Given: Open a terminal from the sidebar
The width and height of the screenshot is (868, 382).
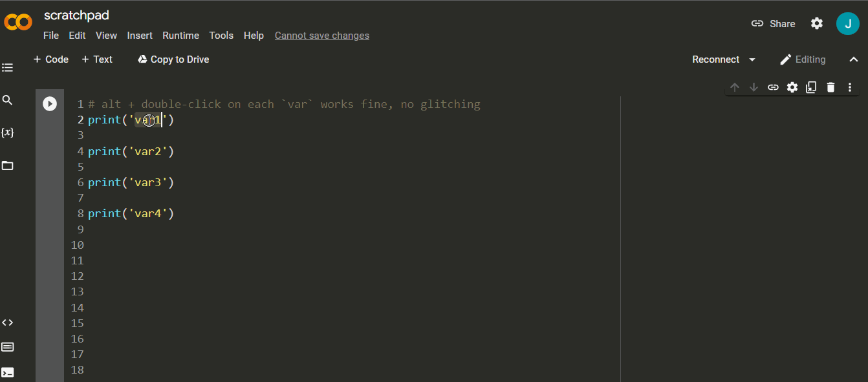Looking at the screenshot, I should pos(7,372).
